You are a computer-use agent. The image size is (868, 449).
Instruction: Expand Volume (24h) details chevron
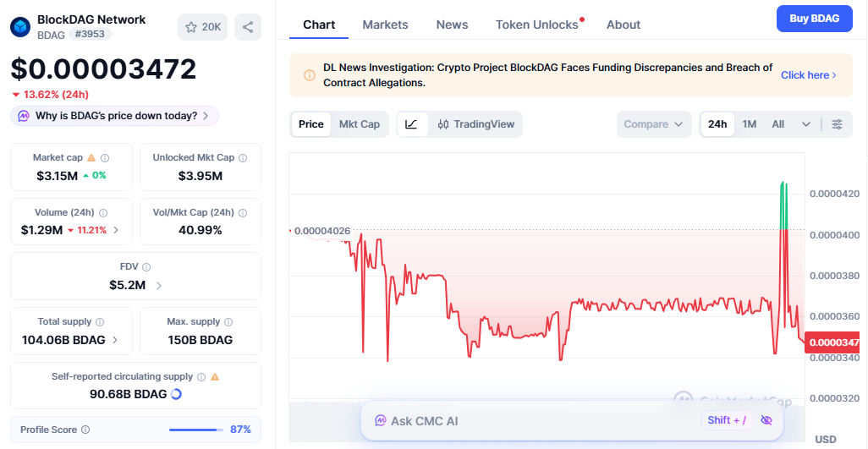pyautogui.click(x=116, y=230)
